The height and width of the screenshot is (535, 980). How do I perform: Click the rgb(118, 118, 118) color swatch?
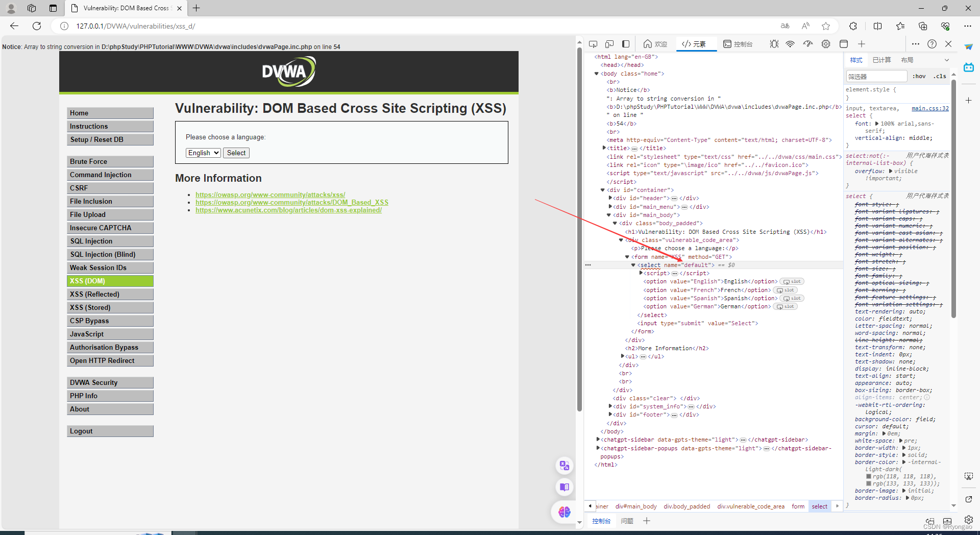coord(869,476)
